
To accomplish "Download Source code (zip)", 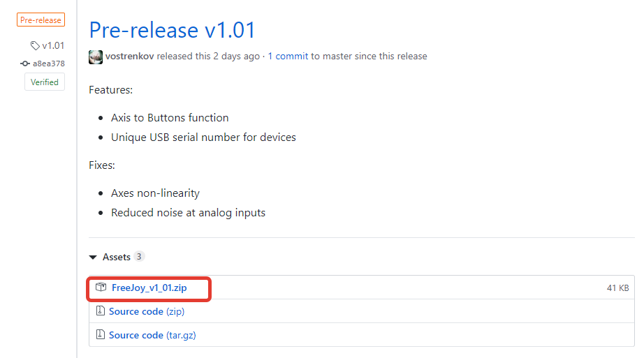I will 147,311.
